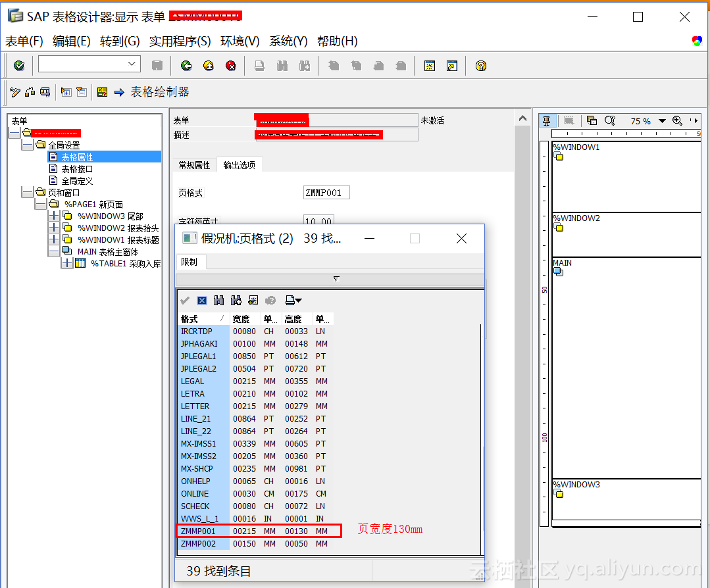
Task: Open the 帮助(H) menu
Action: click(x=338, y=41)
